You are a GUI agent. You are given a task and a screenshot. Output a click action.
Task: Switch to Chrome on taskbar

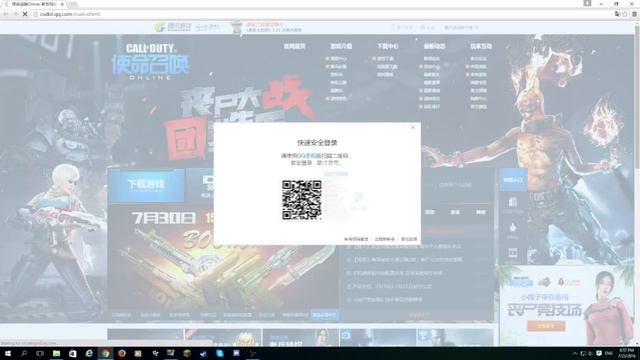click(x=105, y=353)
